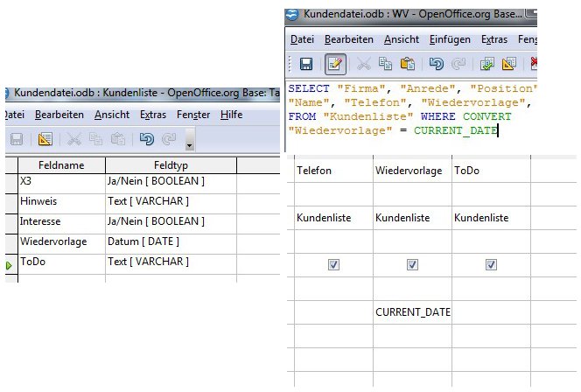The width and height of the screenshot is (581, 392).
Task: Uncheck visible checkbox under ToDo column
Action: [x=491, y=264]
